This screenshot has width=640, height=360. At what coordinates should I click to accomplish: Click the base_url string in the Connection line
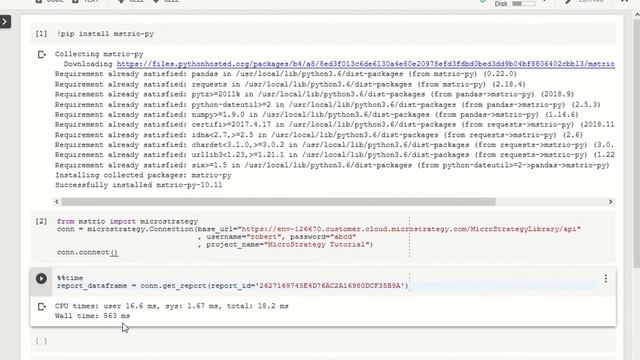(x=409, y=229)
